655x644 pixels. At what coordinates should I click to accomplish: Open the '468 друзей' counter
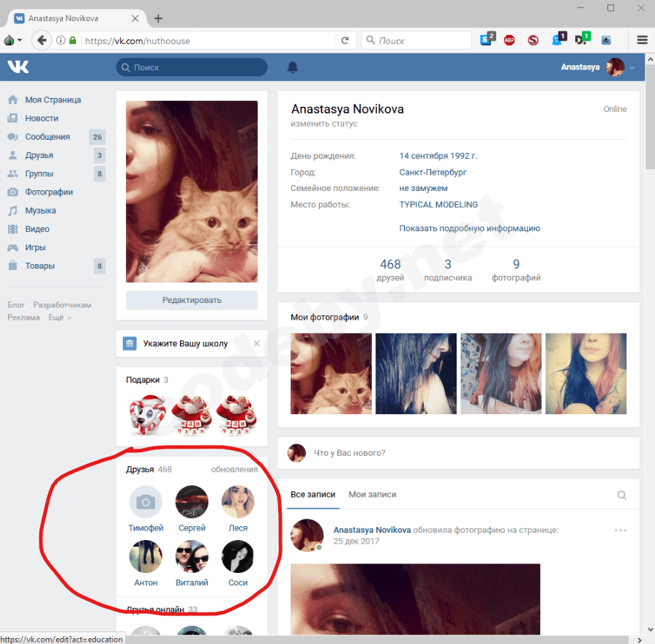[x=390, y=270]
